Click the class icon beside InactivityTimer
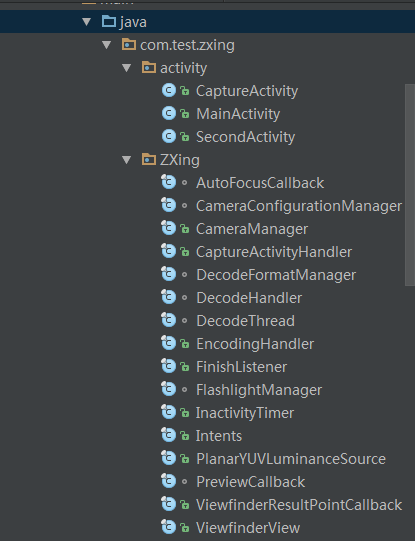415x541 pixels. pyautogui.click(x=169, y=412)
